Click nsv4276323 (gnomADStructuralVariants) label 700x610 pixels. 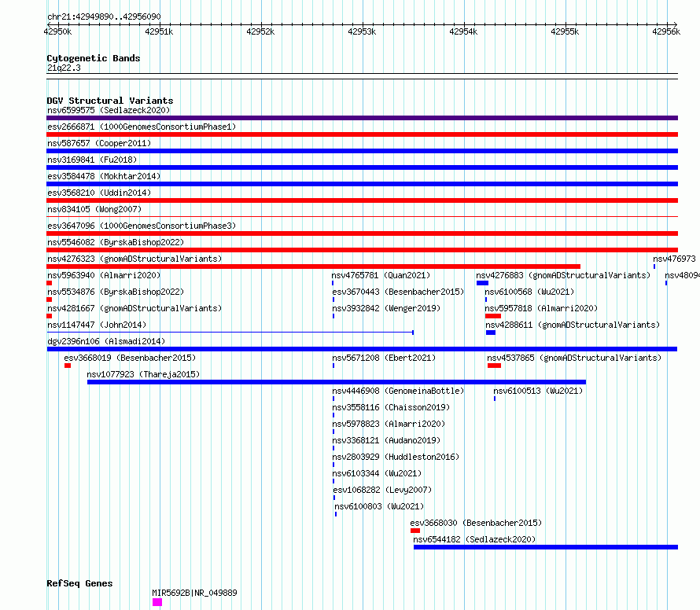[134, 259]
